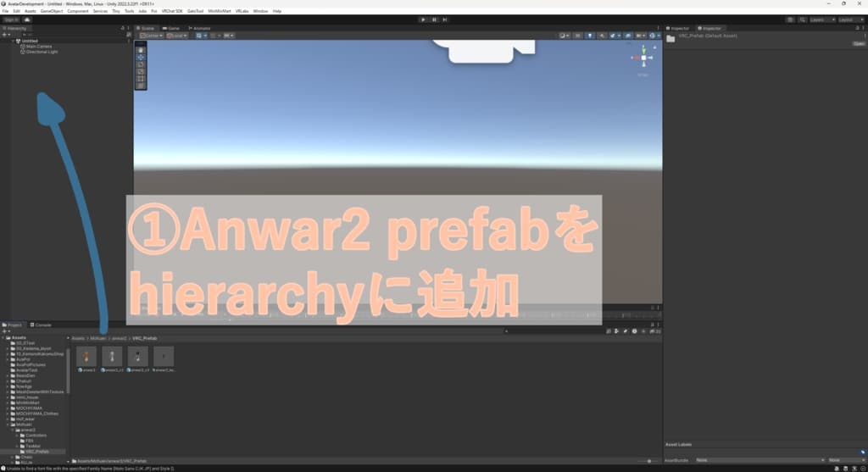Viewport: 868px width, 472px height.
Task: Click Assets in the Project breadcrumb
Action: coord(78,338)
